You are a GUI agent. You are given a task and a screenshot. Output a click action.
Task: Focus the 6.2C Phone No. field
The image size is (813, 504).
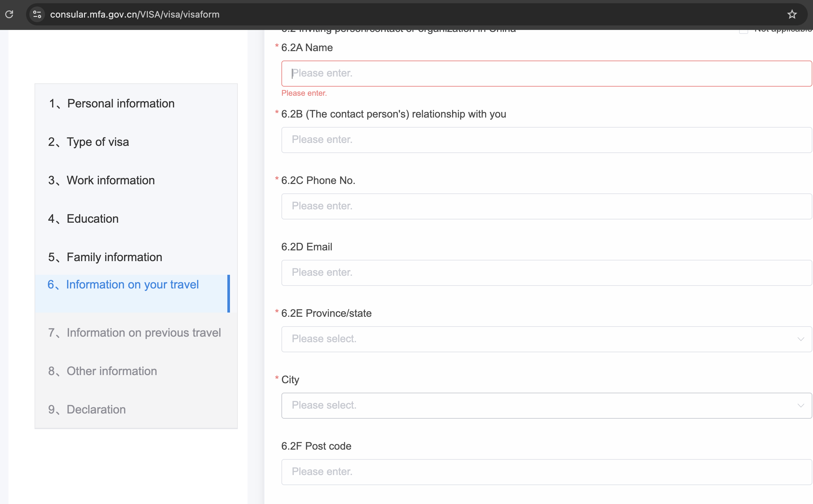546,206
